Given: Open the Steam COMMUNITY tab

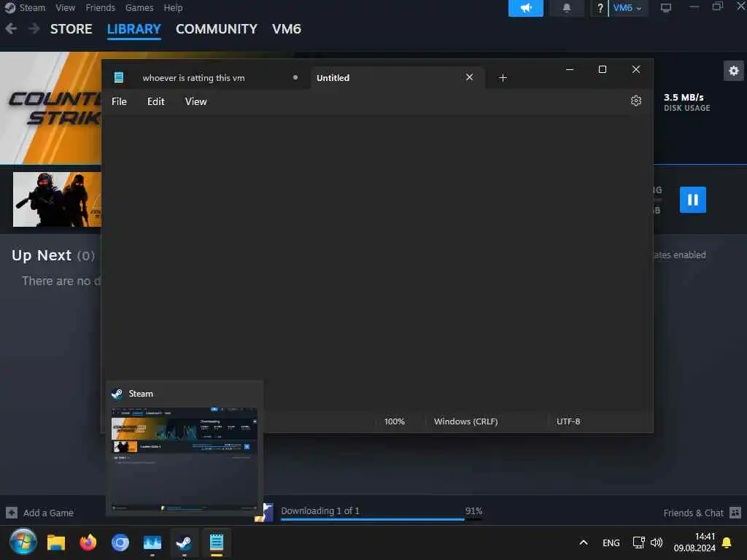Looking at the screenshot, I should pos(216,29).
